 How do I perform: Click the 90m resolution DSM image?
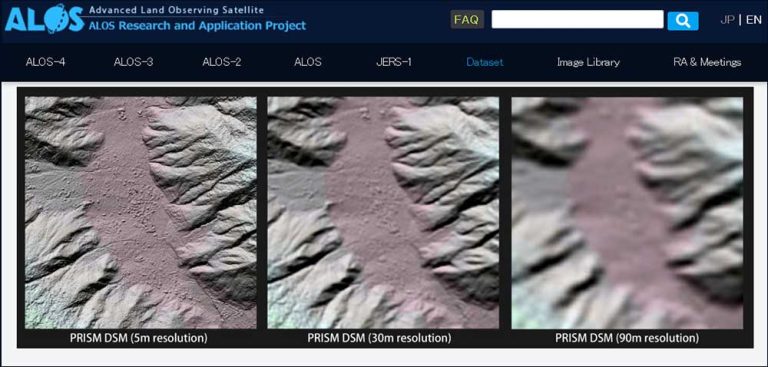pyautogui.click(x=627, y=213)
